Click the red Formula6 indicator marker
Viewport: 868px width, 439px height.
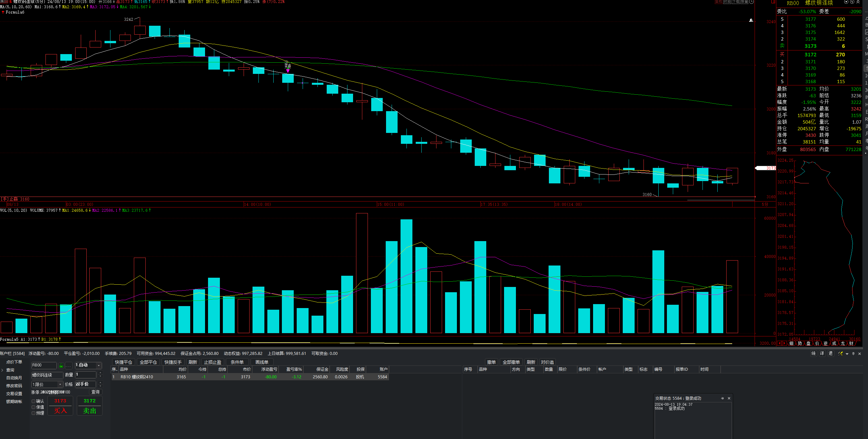click(x=3, y=12)
